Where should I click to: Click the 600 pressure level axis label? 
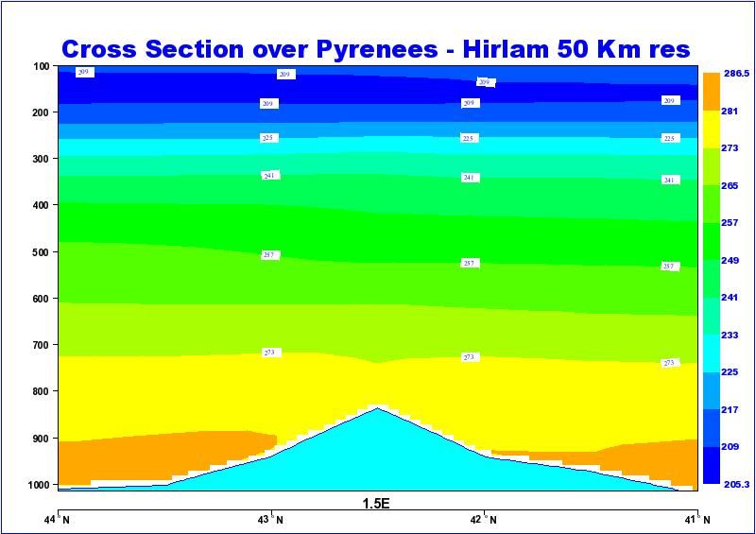[x=42, y=299]
